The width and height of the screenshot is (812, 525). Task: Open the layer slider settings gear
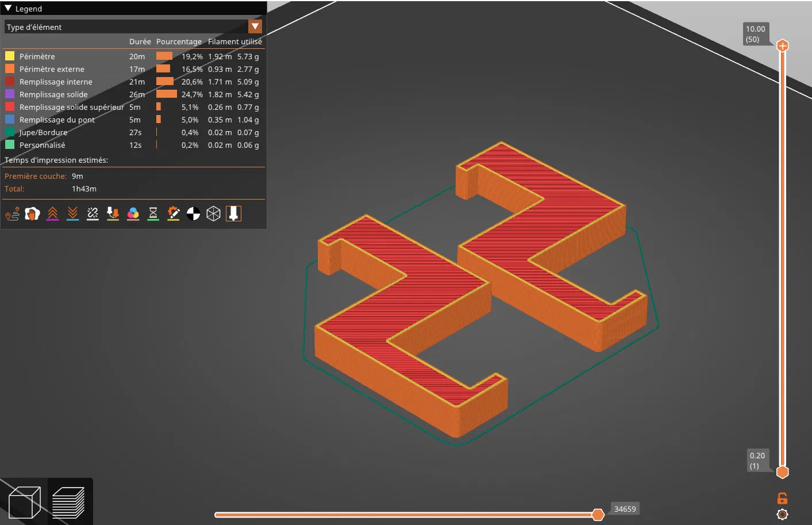coord(782,515)
